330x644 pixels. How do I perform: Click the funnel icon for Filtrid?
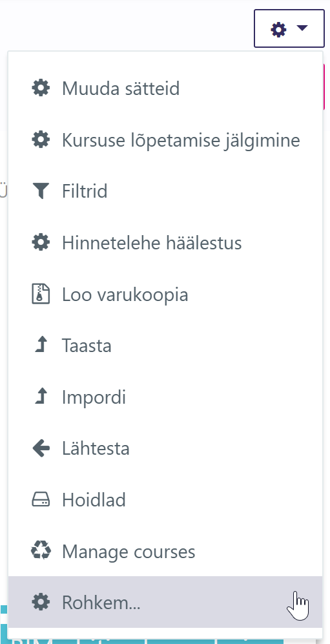click(x=41, y=191)
